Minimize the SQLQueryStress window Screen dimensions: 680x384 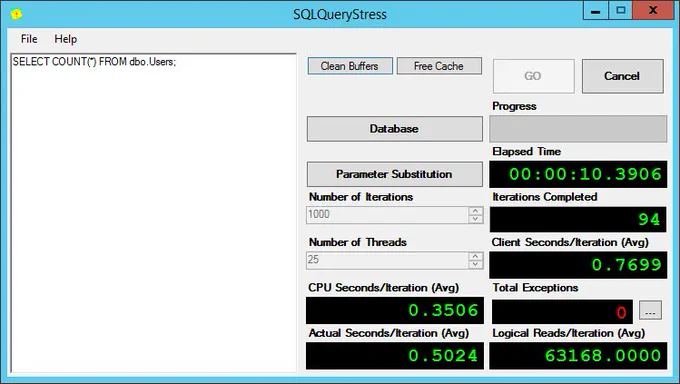pos(595,10)
